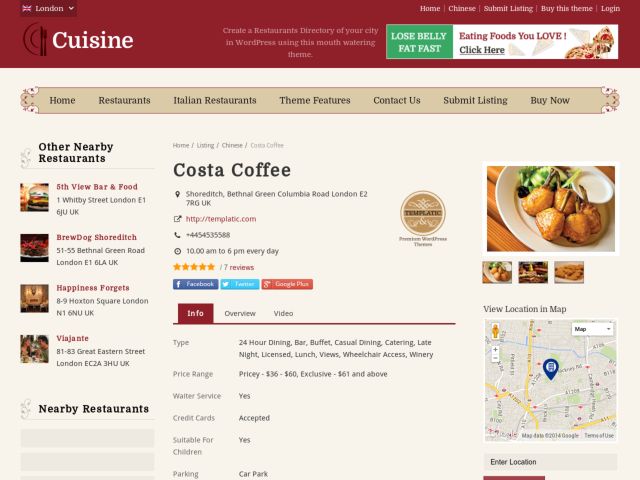
Task: Click the 5th View Bar burger thumbnail
Action: 34,198
